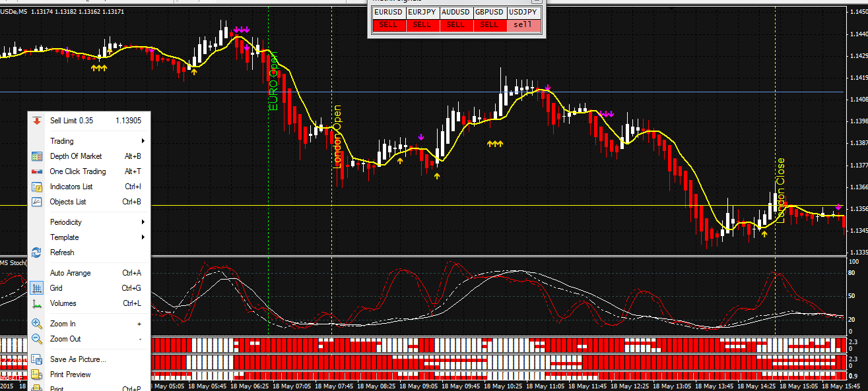
Task: Click the Refresh chart icon
Action: (37, 253)
